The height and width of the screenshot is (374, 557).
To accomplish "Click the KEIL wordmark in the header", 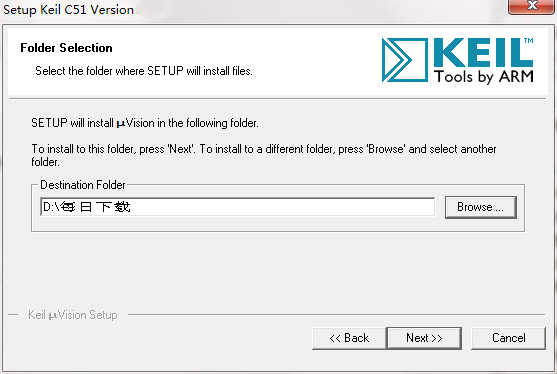I will [483, 53].
